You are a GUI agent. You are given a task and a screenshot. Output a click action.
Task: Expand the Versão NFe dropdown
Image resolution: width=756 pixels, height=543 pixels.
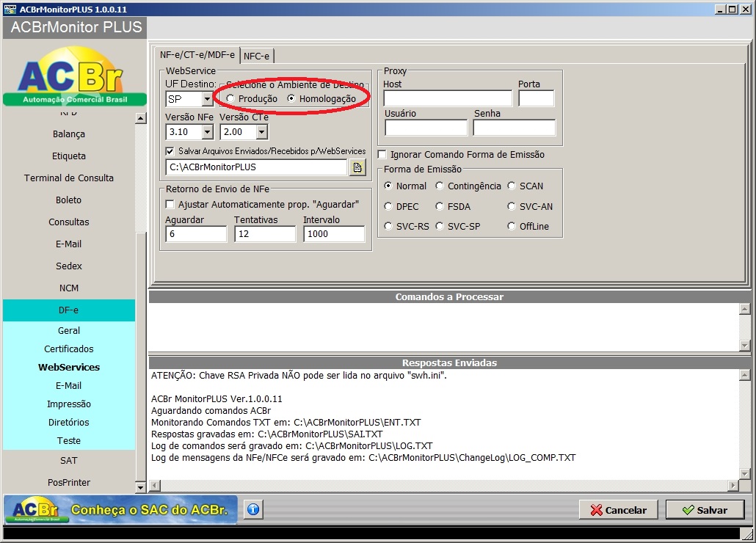207,132
